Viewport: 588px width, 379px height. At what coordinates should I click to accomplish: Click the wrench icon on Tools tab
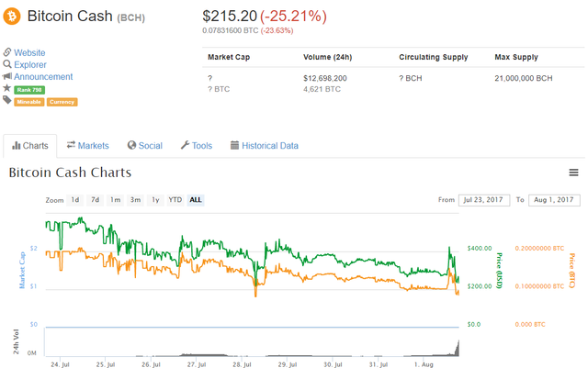185,145
